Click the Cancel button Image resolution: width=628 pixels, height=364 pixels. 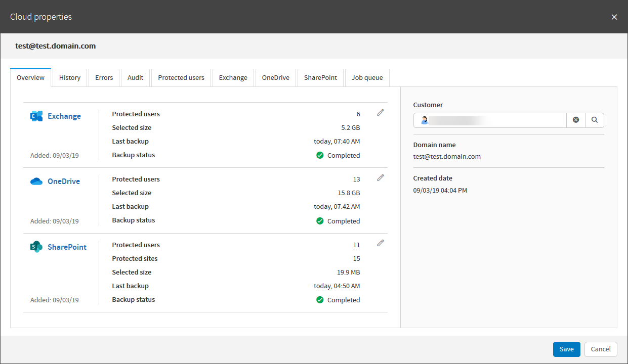[601, 349]
